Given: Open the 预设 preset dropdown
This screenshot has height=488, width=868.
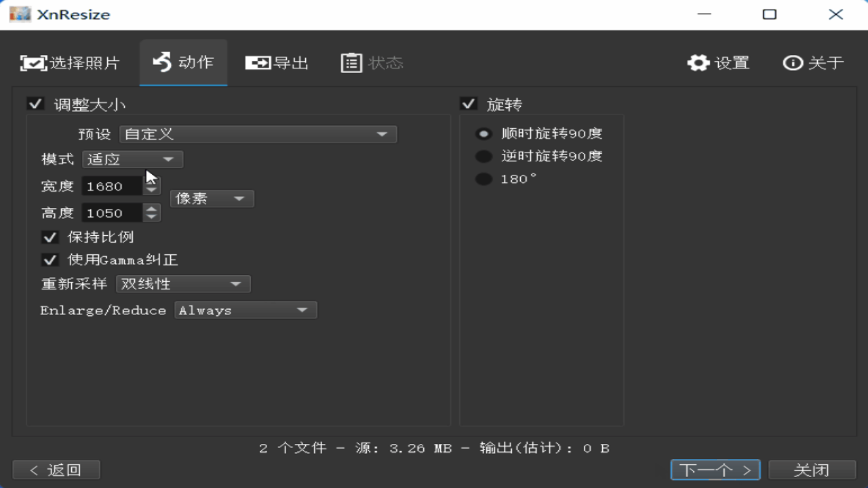Looking at the screenshot, I should (x=258, y=134).
